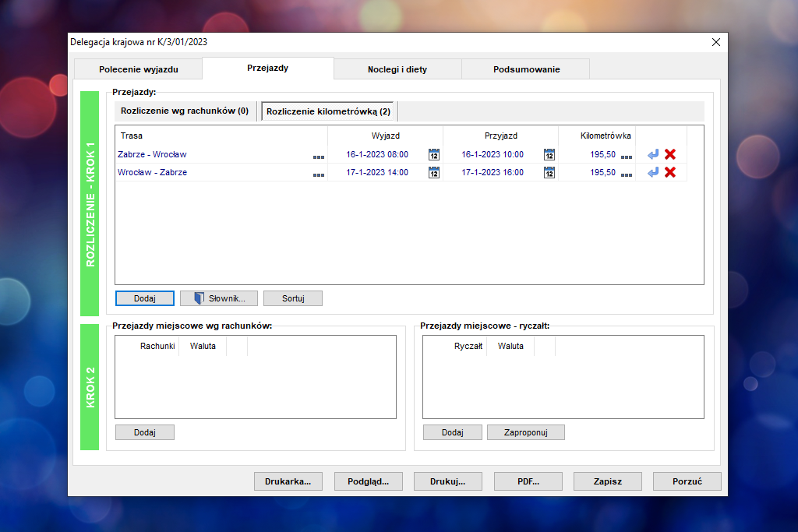The height and width of the screenshot is (532, 798).
Task: Select Rozliczenie kilometrówką (2) tab
Action: click(x=328, y=111)
